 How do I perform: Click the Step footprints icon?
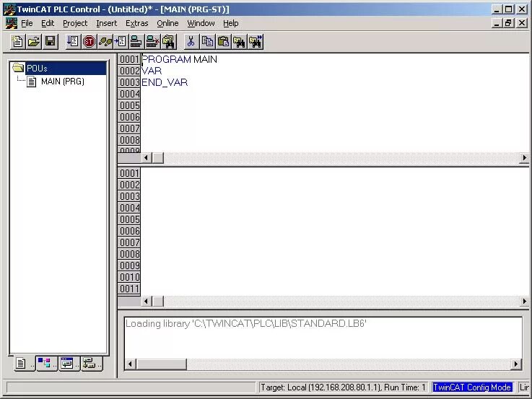pos(105,42)
